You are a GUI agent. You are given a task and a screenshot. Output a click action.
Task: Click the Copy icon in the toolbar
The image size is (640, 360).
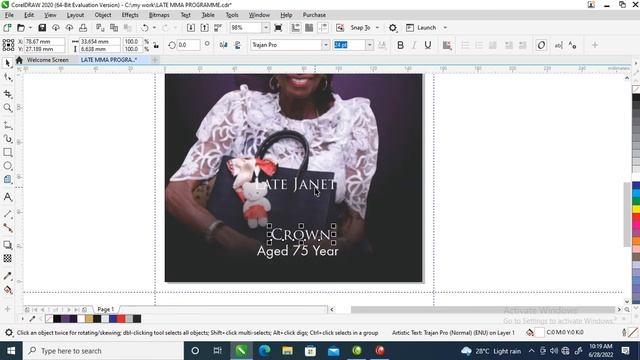point(114,28)
